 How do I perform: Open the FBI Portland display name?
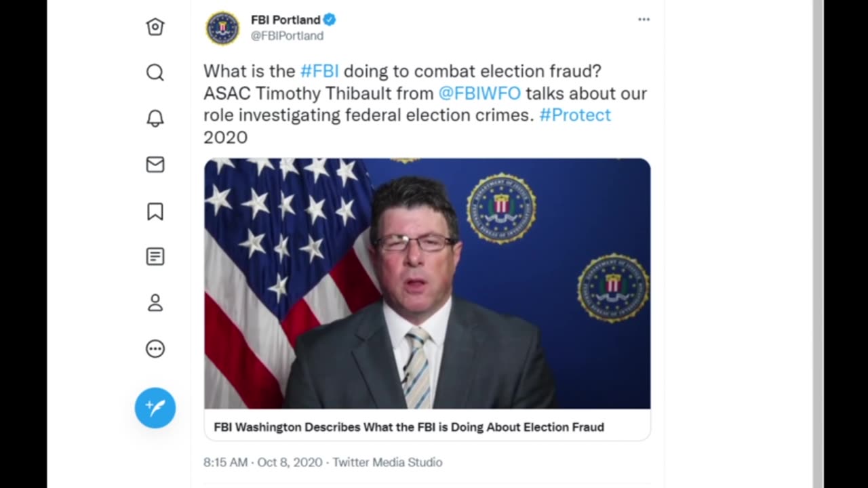pyautogui.click(x=285, y=20)
